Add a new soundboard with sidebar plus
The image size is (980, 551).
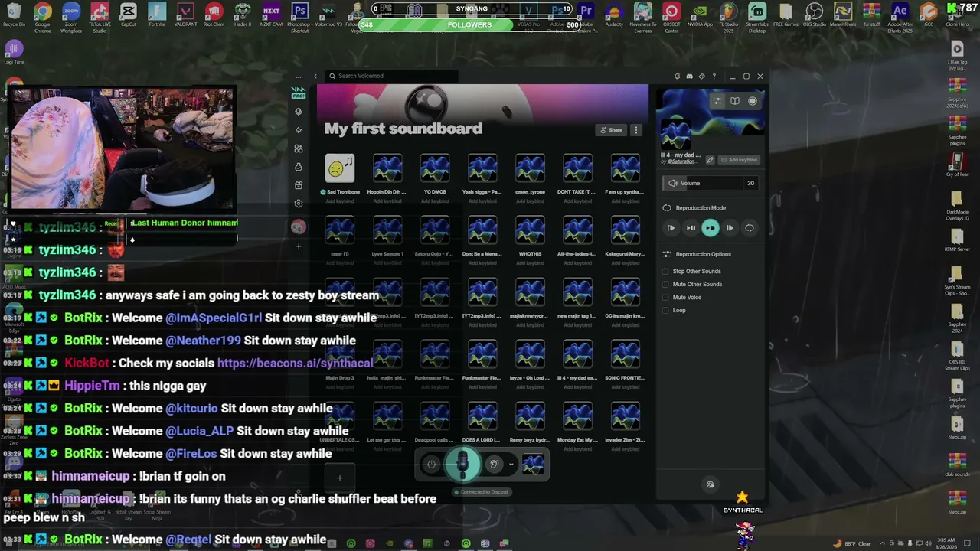tap(299, 246)
